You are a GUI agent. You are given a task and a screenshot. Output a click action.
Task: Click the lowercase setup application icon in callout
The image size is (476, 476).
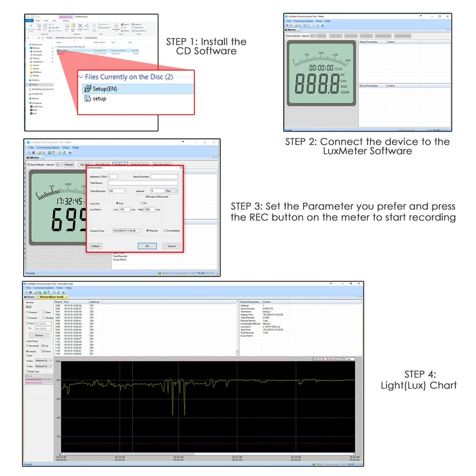tap(87, 99)
